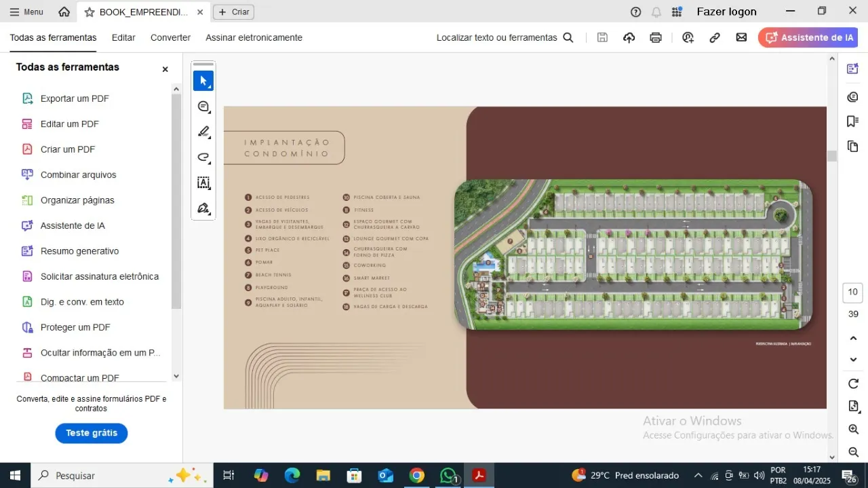868x488 pixels.
Task: Select the text box tool
Action: [203, 183]
